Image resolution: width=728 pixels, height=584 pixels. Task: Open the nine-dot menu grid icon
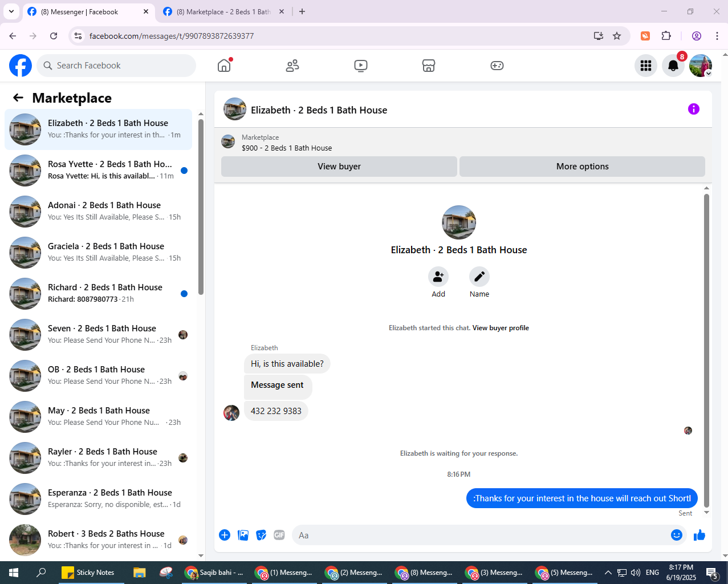pyautogui.click(x=646, y=66)
